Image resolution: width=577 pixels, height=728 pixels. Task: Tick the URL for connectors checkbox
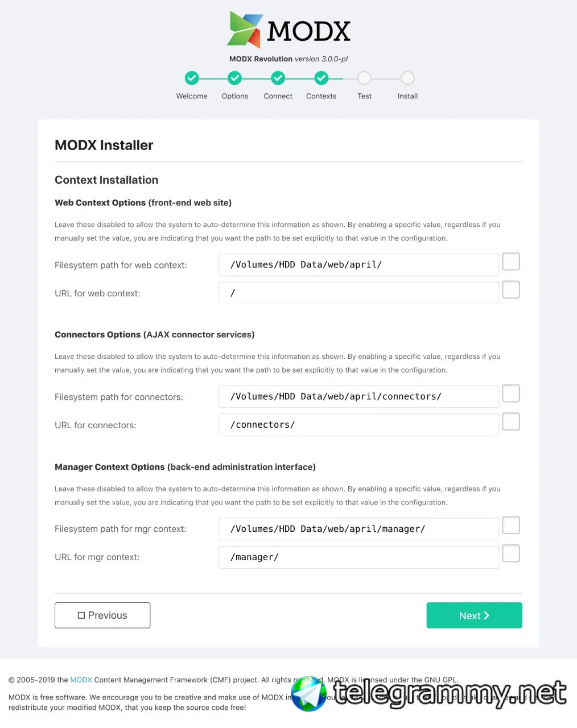pyautogui.click(x=511, y=422)
